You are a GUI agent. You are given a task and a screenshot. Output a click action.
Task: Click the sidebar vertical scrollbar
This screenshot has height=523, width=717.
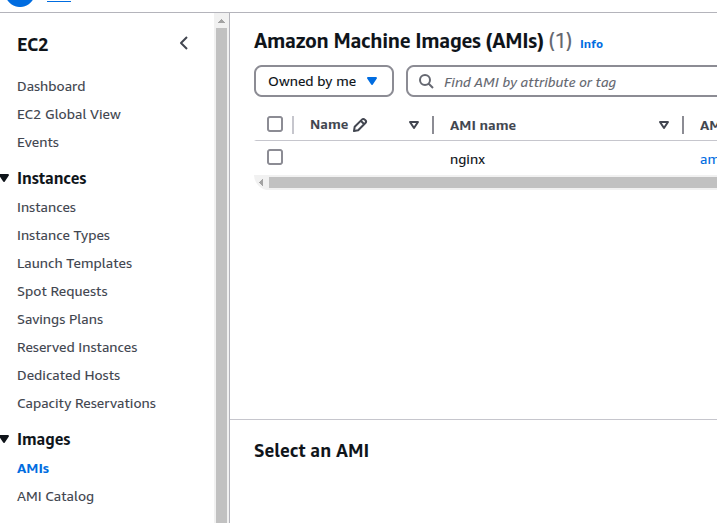click(x=221, y=276)
